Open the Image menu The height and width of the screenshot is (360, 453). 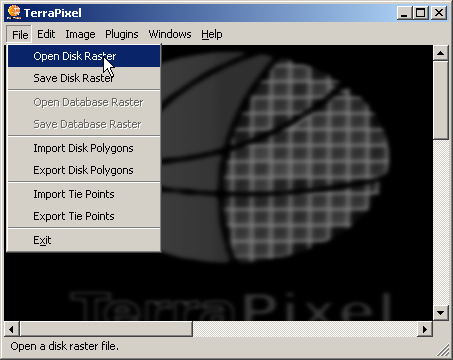80,34
